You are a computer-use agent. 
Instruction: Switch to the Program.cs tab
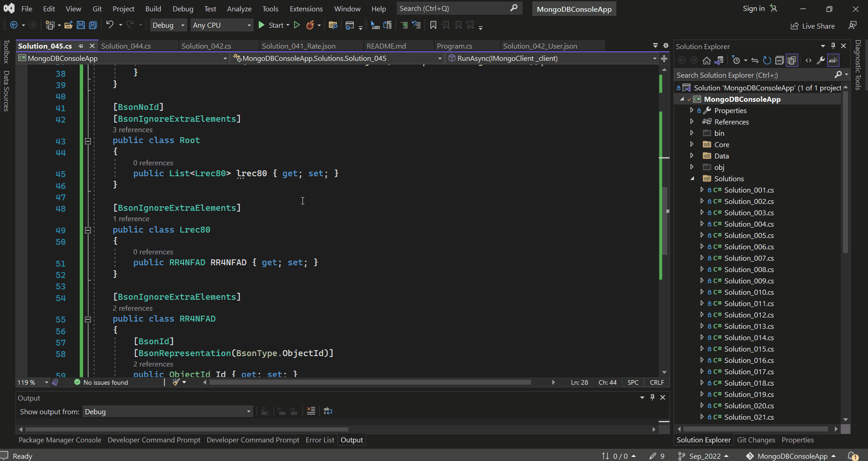(454, 46)
